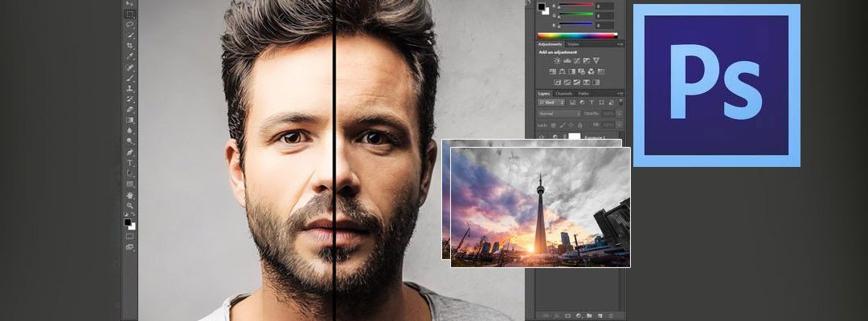Delete layer with the trash icon
The image size is (868, 321).
coord(612,315)
